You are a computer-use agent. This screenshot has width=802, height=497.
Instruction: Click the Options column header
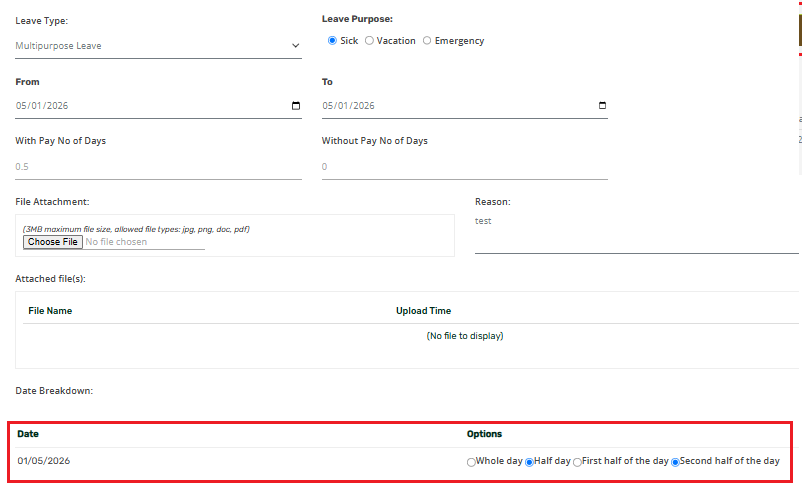484,434
